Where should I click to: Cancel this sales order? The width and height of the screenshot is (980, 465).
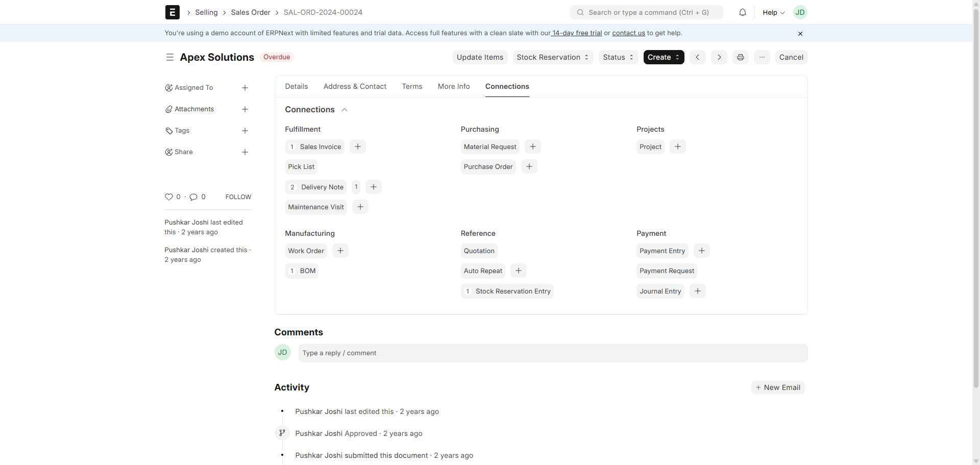tap(791, 57)
